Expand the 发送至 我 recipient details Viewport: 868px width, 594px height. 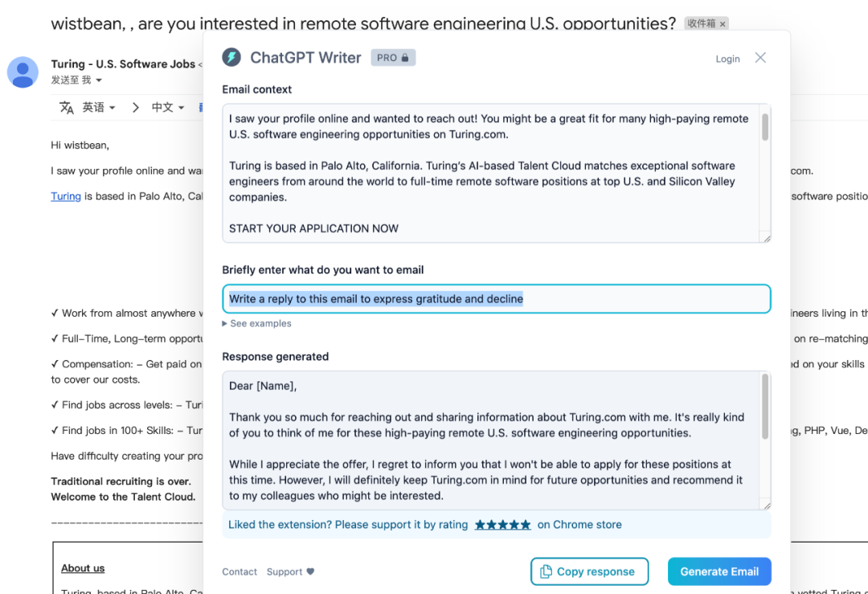[99, 80]
